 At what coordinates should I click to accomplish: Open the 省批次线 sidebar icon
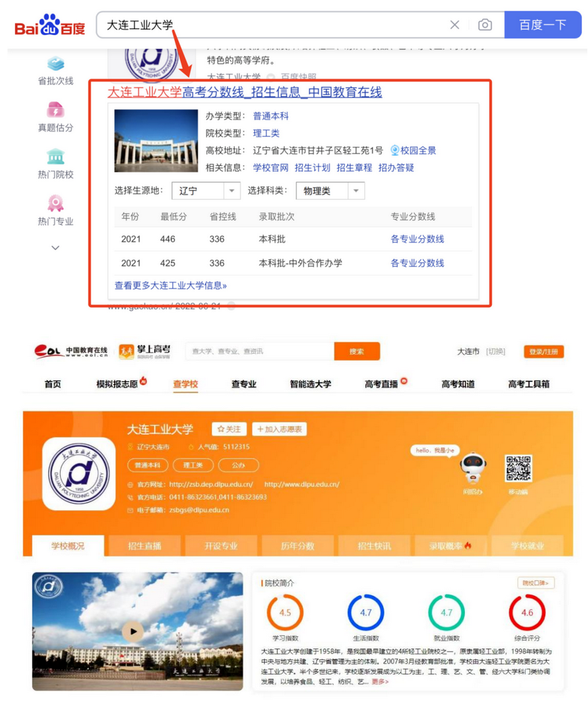[x=55, y=65]
